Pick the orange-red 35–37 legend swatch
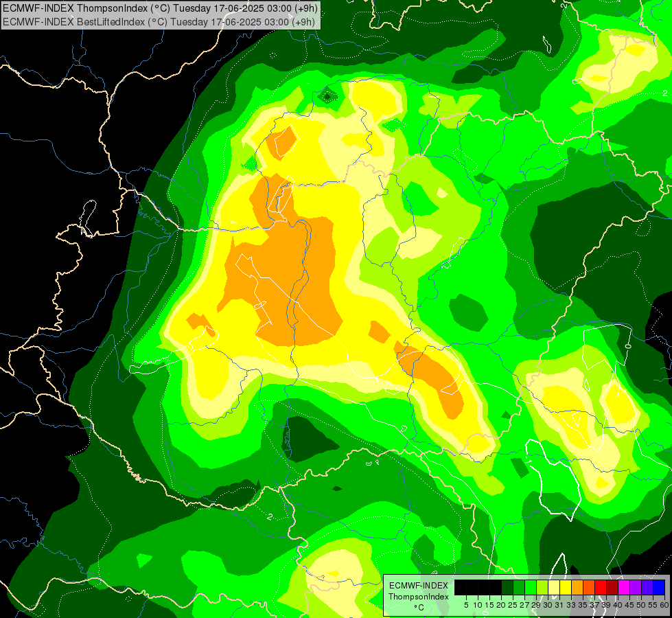 coord(589,587)
